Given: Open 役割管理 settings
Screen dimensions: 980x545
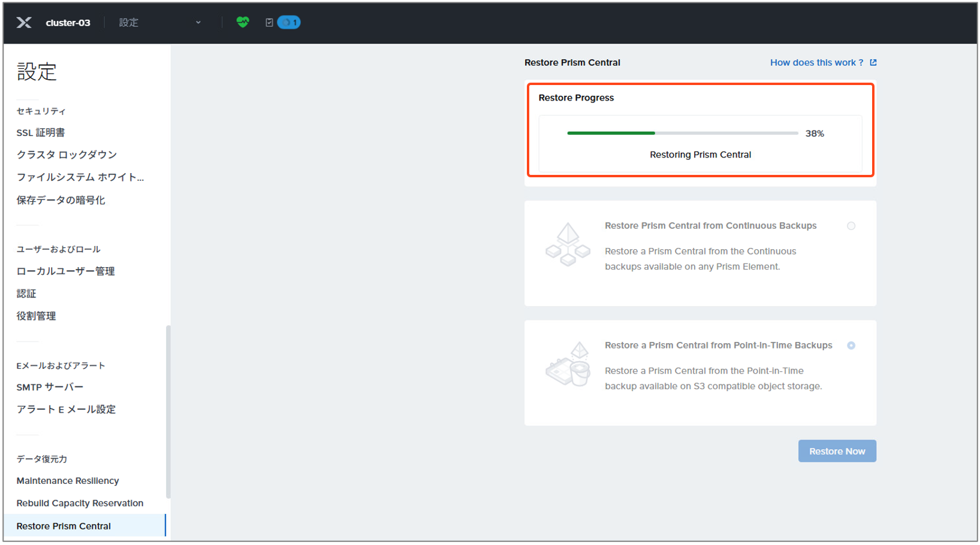Looking at the screenshot, I should click(x=36, y=316).
